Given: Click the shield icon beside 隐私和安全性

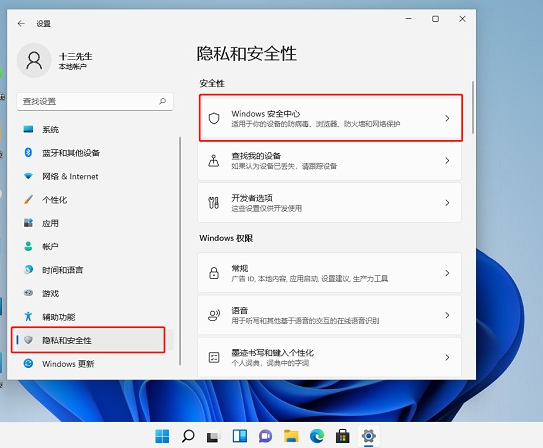Looking at the screenshot, I should click(28, 340).
